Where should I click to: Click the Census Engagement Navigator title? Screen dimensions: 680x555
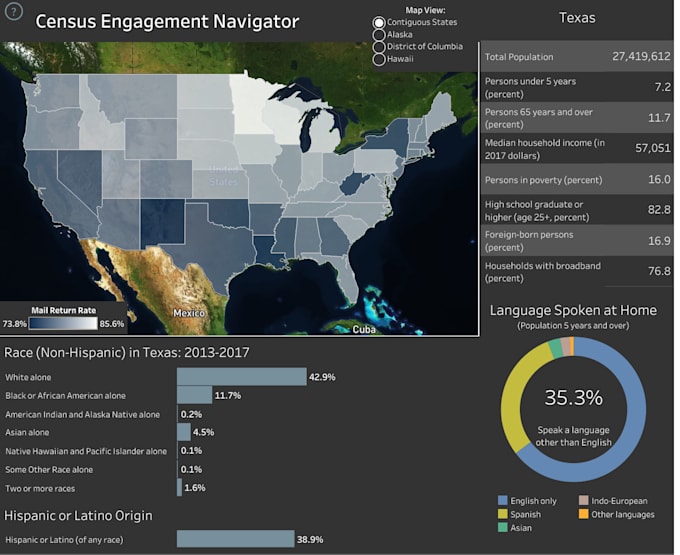[167, 22]
